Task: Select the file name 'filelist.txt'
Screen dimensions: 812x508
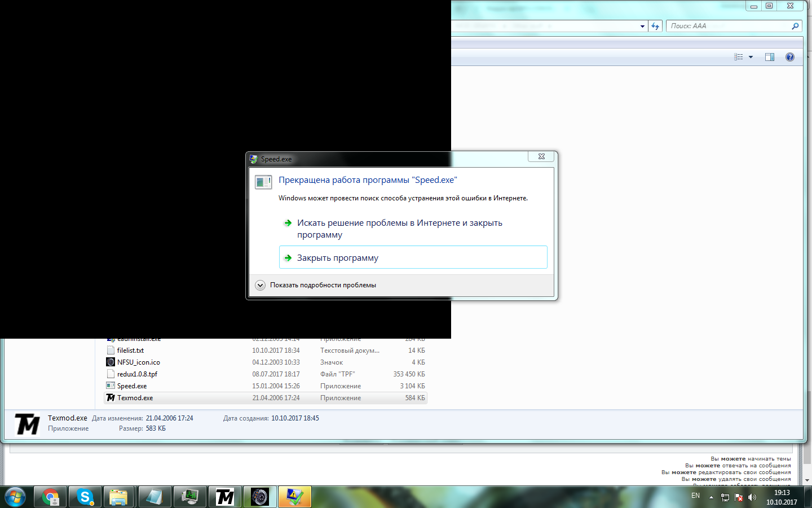Action: [130, 351]
